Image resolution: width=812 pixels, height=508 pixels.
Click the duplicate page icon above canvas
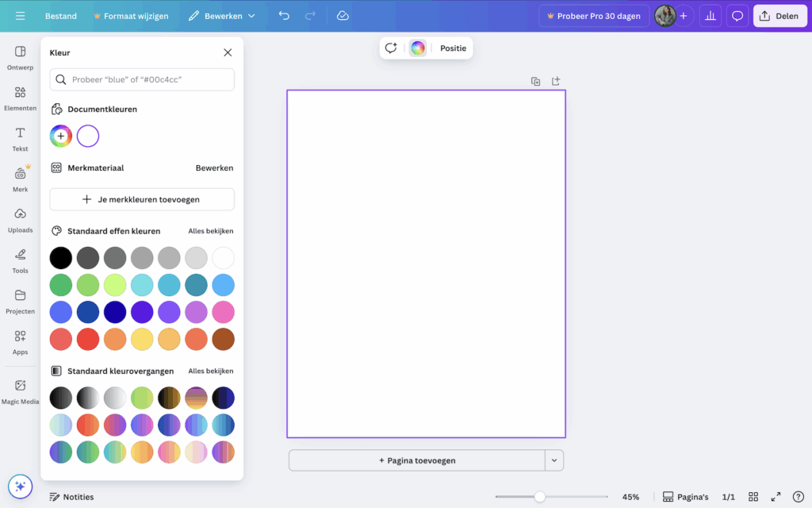536,81
